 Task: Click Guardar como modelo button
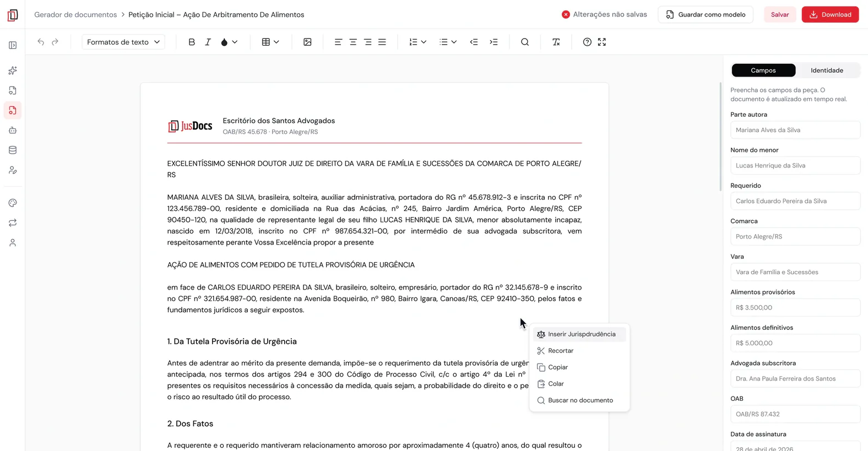[x=706, y=15]
